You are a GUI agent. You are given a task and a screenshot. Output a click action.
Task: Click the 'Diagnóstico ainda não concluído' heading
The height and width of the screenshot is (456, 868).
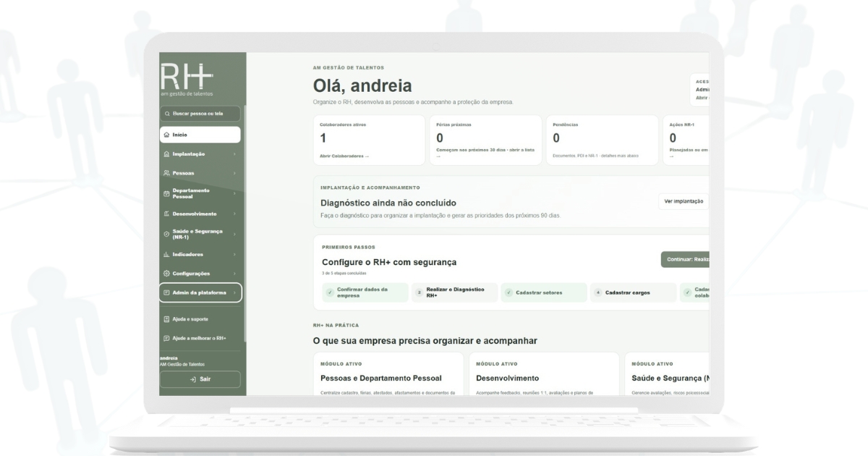point(388,203)
